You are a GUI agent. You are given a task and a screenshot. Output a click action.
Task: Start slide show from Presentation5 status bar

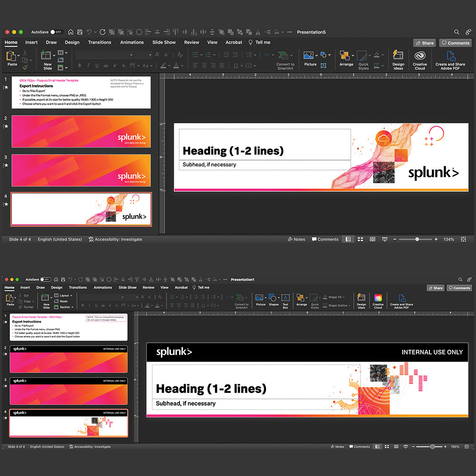pos(385,239)
